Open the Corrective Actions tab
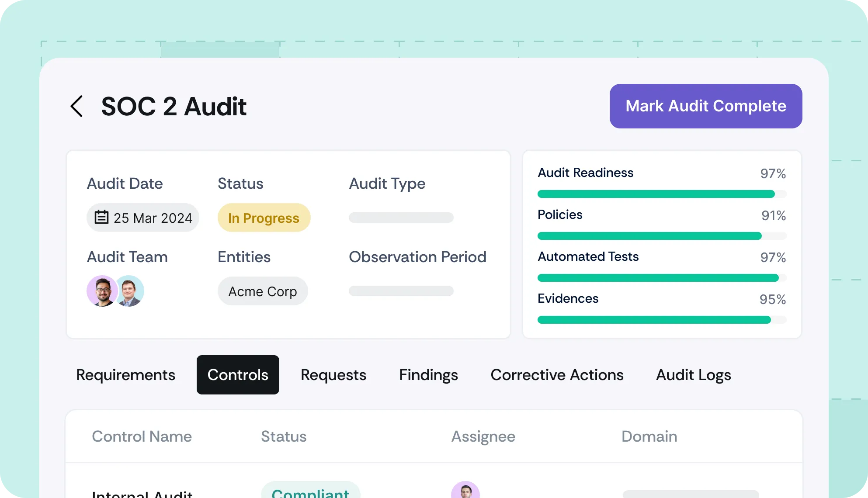 click(557, 375)
